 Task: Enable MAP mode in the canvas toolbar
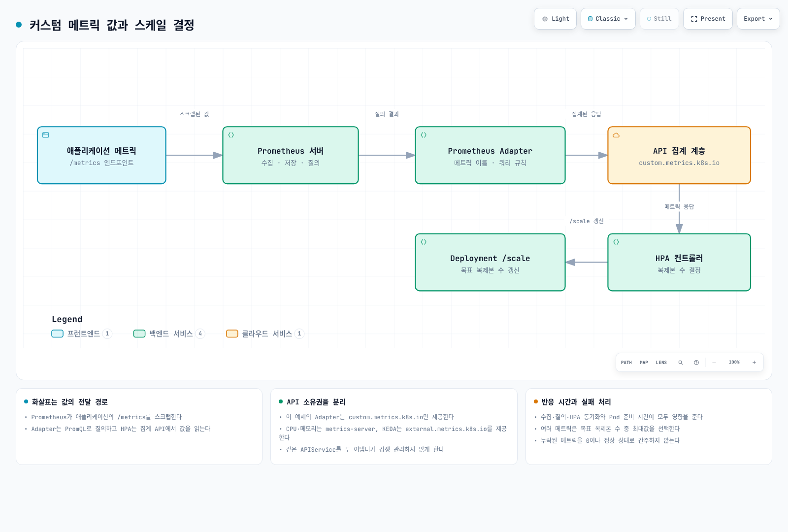click(644, 363)
